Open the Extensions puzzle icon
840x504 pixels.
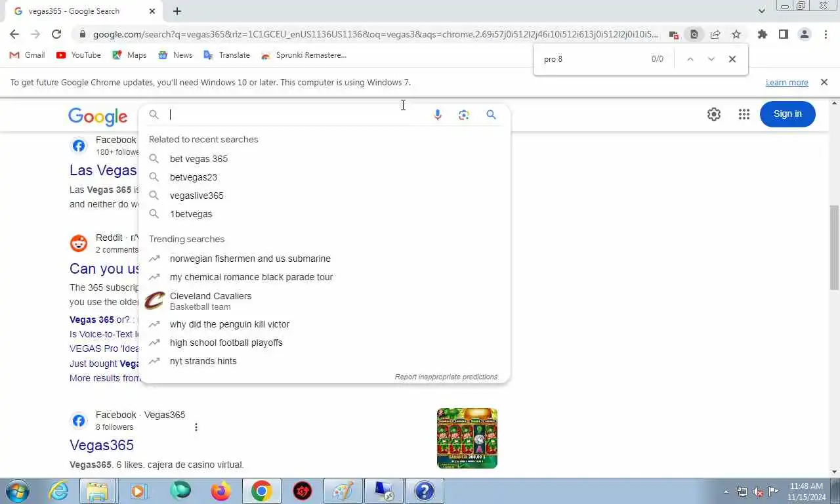point(762,34)
